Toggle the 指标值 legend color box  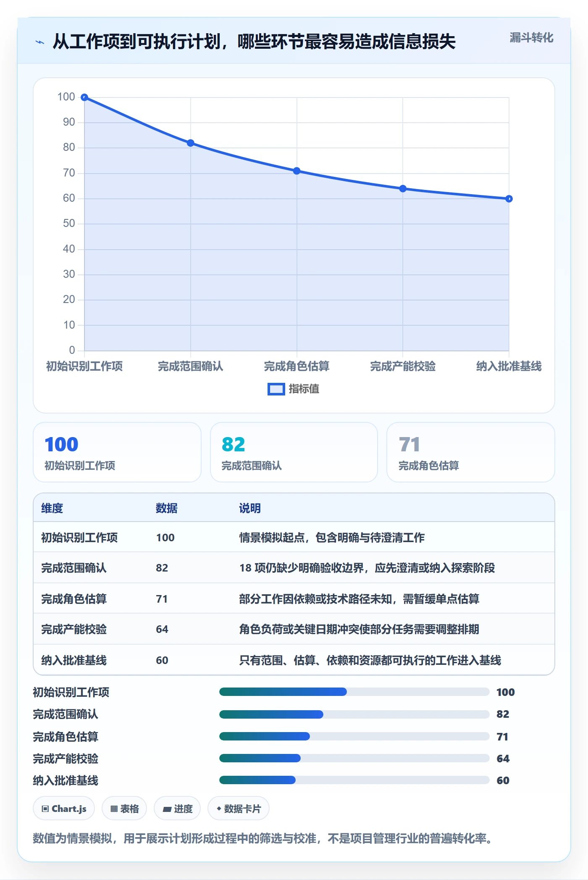(276, 389)
